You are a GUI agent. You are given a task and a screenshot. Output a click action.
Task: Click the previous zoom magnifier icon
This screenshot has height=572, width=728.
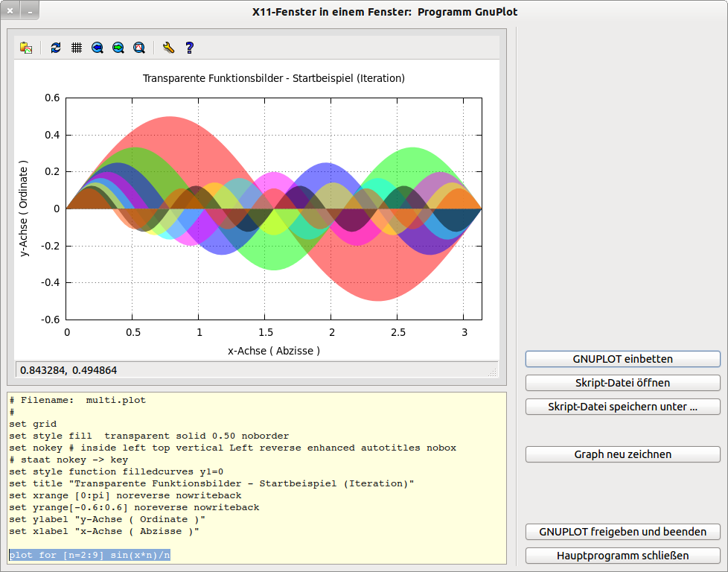(x=97, y=48)
